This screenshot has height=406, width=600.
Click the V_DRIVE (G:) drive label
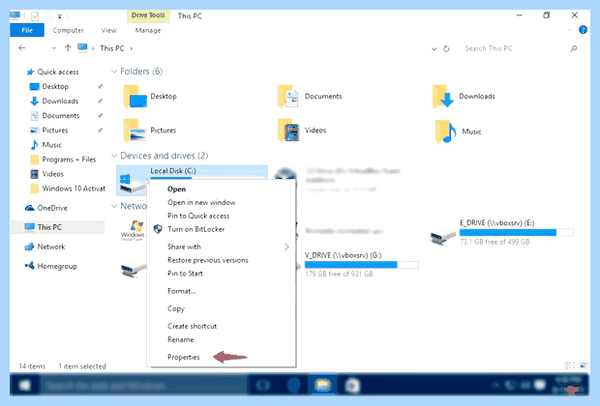point(343,255)
